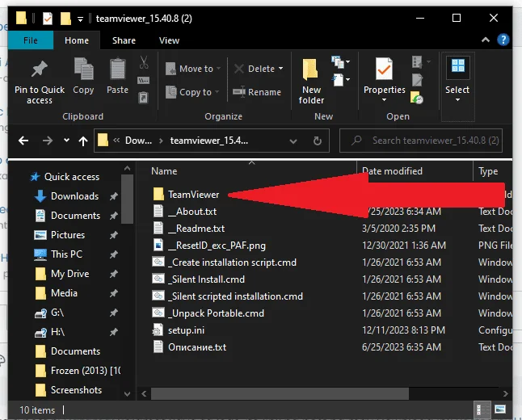Open Recent locations dropdown arrow
The width and height of the screenshot is (522, 420).
66,141
